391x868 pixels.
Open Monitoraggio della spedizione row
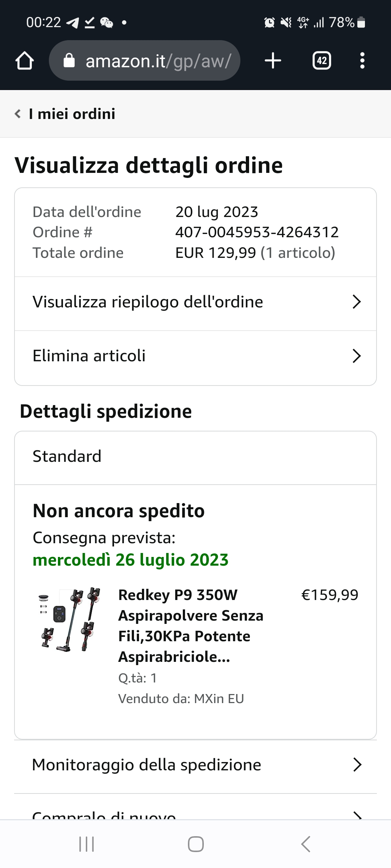pos(195,767)
